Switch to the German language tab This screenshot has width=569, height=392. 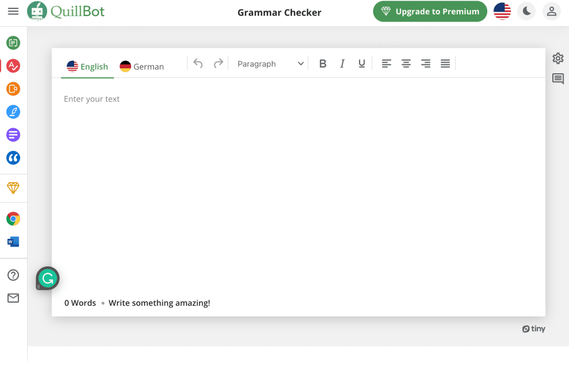142,66
